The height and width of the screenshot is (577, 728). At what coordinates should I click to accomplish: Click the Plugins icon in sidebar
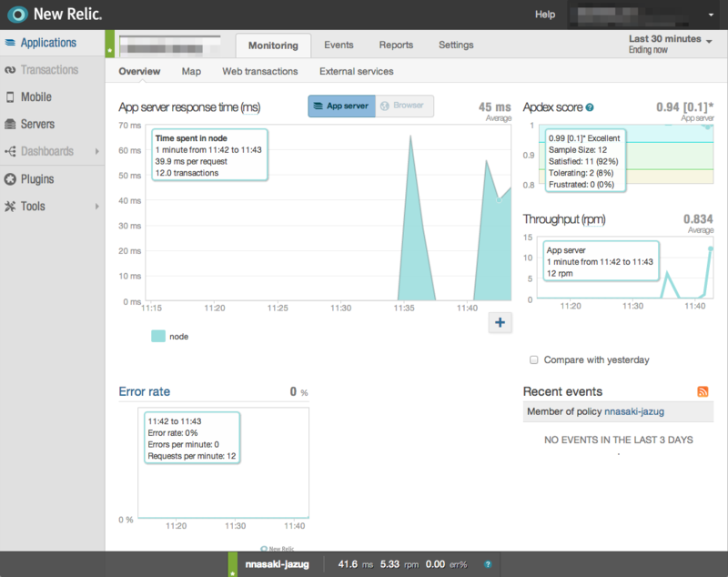pos(10,179)
